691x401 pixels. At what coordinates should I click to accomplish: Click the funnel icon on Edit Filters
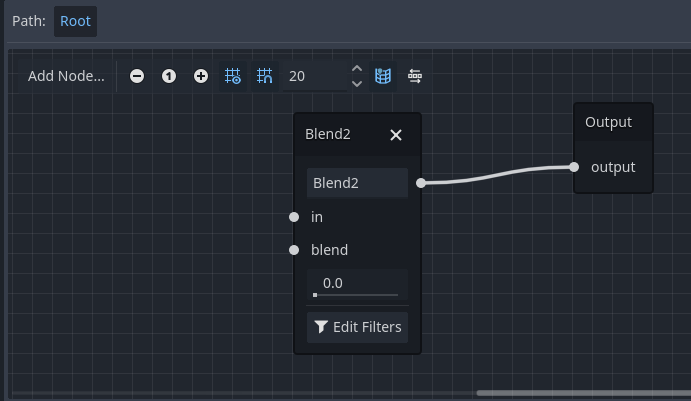tap(321, 327)
